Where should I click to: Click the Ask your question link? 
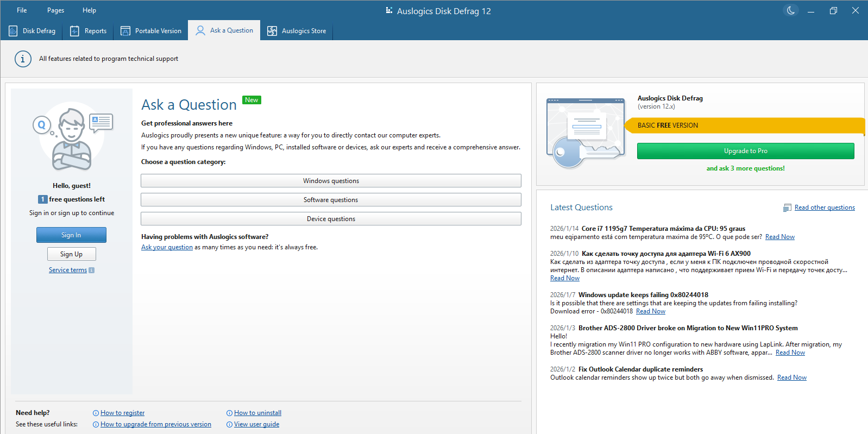[167, 247]
